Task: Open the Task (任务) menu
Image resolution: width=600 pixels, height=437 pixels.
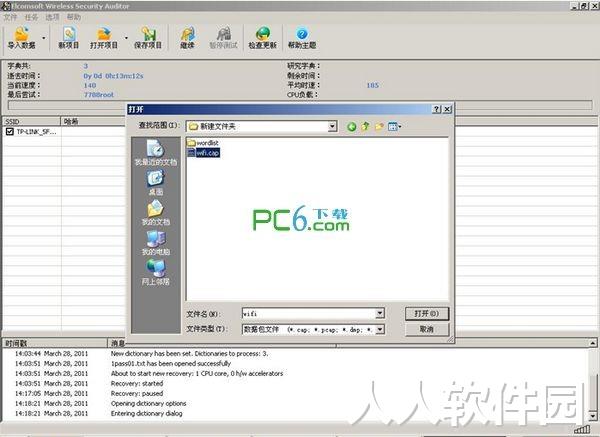Action: (x=31, y=17)
